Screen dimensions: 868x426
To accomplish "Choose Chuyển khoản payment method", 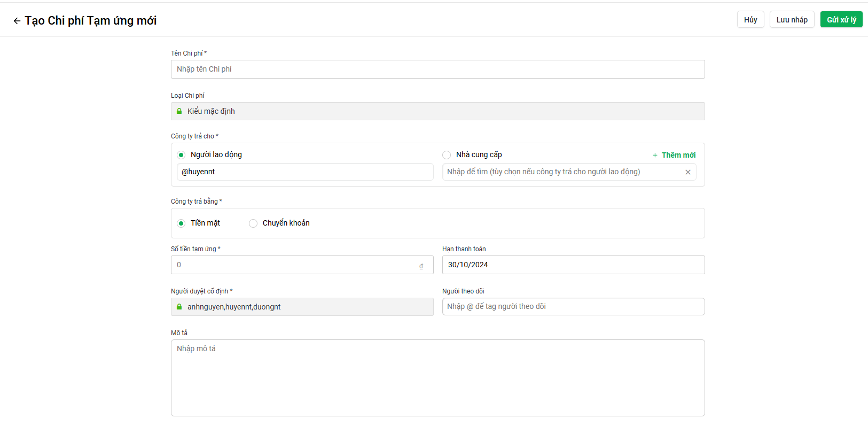I will (253, 223).
